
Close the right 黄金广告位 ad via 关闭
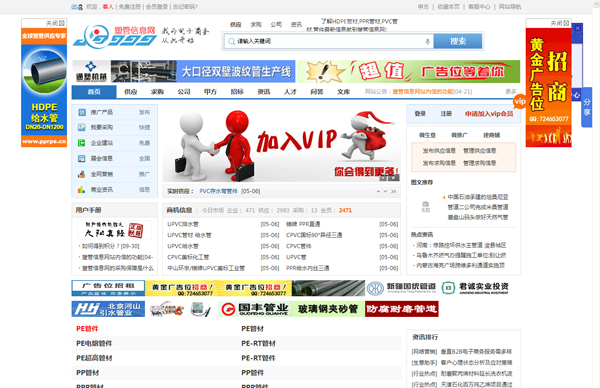coord(560,23)
